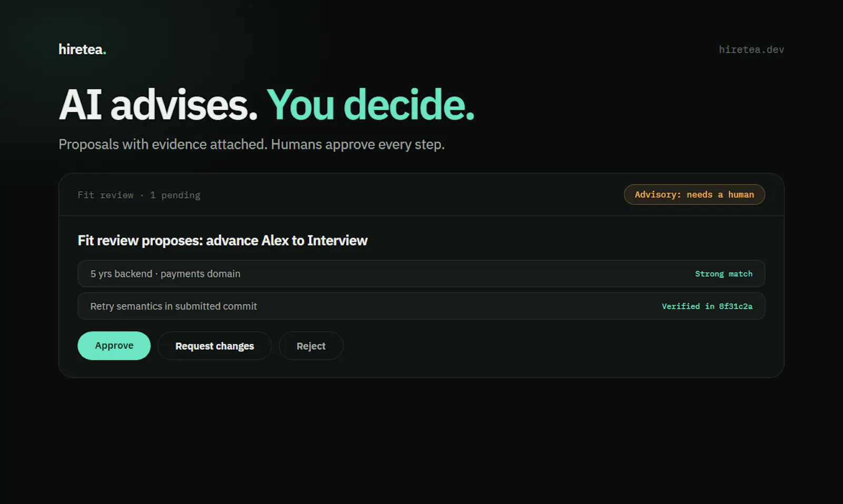Choose Request changes for the proposal
Screen dimensions: 843x504
[x=214, y=345]
